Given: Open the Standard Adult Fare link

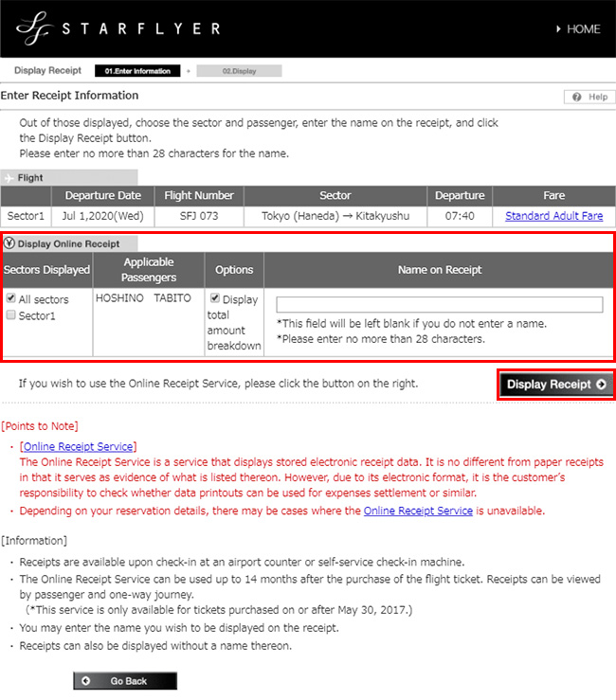Looking at the screenshot, I should (x=553, y=216).
